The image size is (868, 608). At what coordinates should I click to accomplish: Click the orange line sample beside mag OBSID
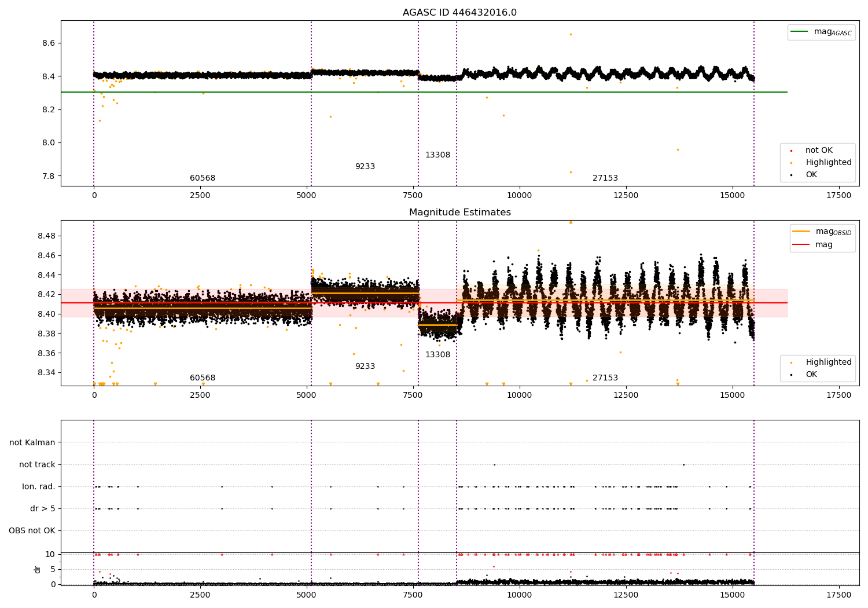tap(801, 232)
